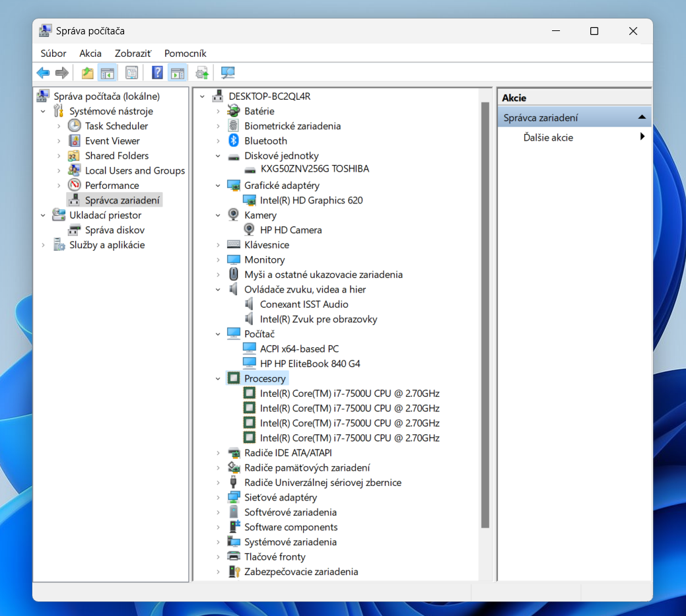Click the blue Back arrow in toolbar
This screenshot has height=616, width=686.
click(x=43, y=73)
